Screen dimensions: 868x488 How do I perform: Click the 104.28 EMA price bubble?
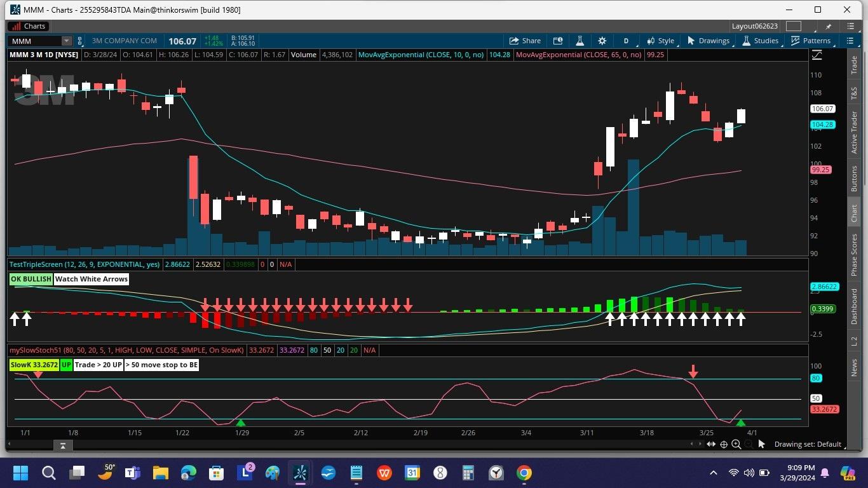tap(823, 125)
